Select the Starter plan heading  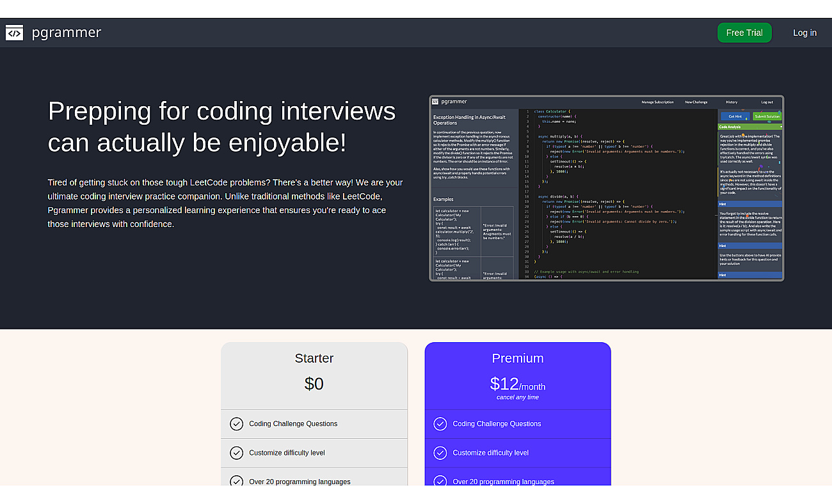pyautogui.click(x=314, y=358)
